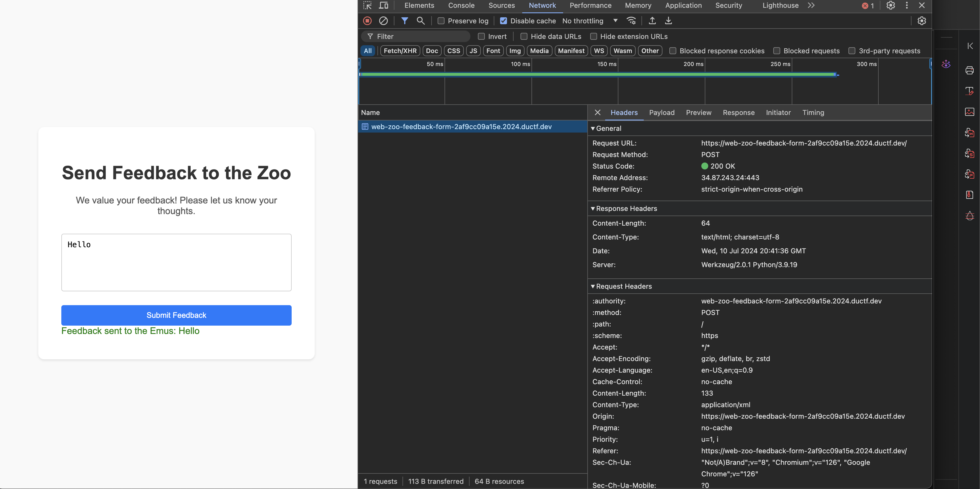Filter by WS requests

click(x=599, y=51)
